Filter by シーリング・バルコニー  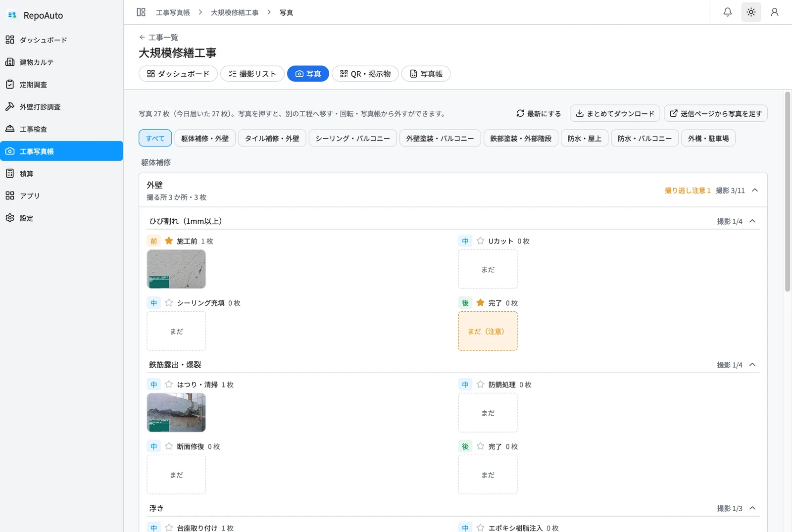353,138
